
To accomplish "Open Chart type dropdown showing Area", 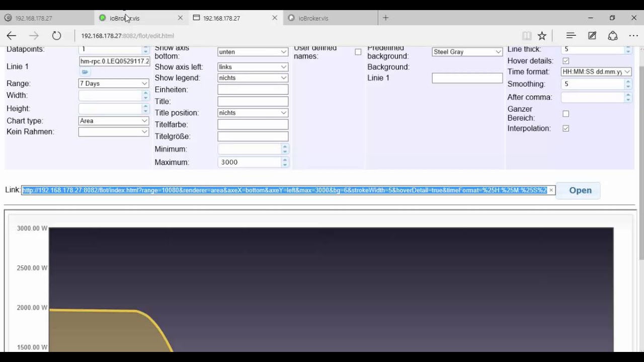I will [114, 121].
